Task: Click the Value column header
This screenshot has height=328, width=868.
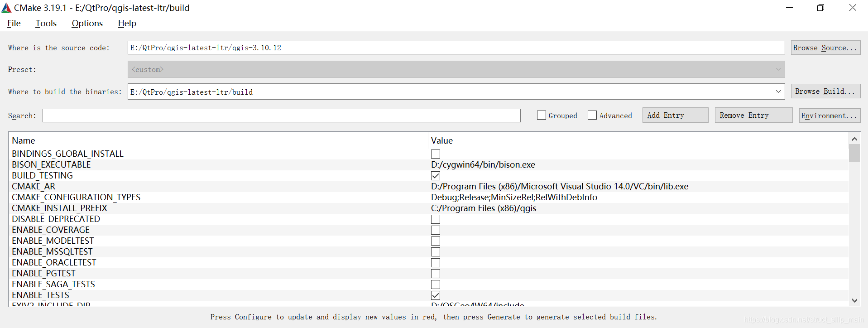Action: pyautogui.click(x=638, y=140)
